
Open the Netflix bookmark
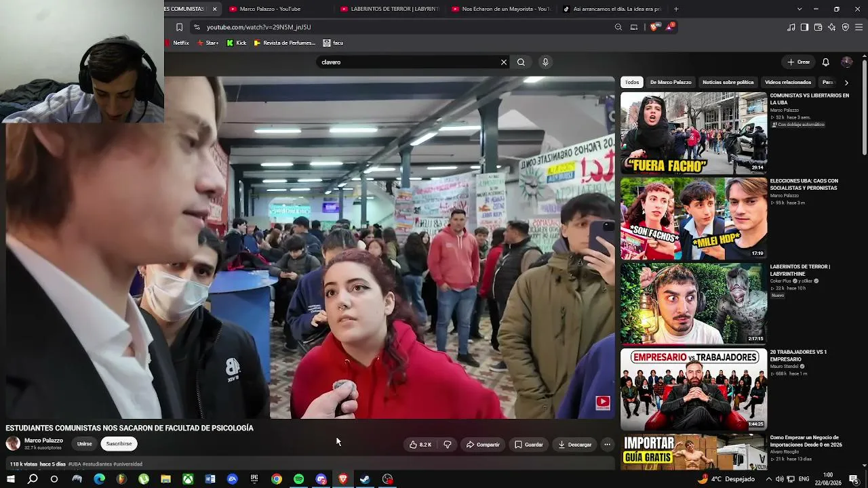(177, 43)
